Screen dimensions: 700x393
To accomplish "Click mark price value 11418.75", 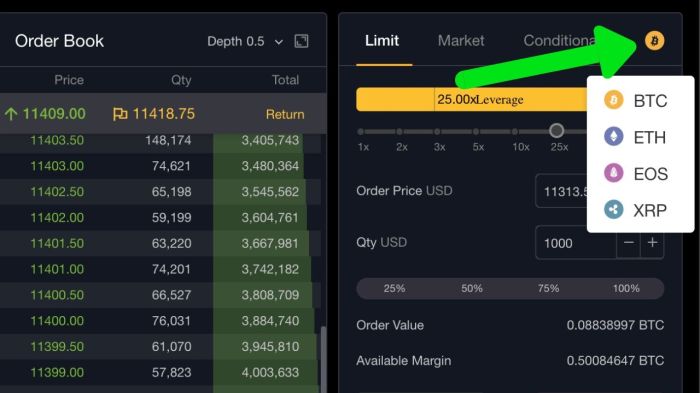I will pyautogui.click(x=163, y=114).
